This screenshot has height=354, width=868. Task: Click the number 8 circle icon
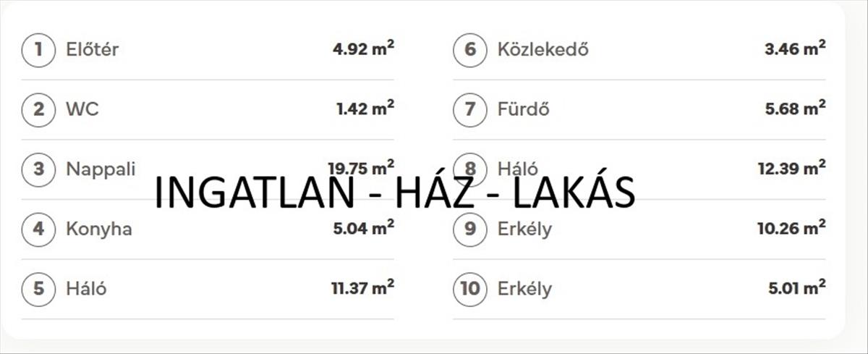click(470, 168)
